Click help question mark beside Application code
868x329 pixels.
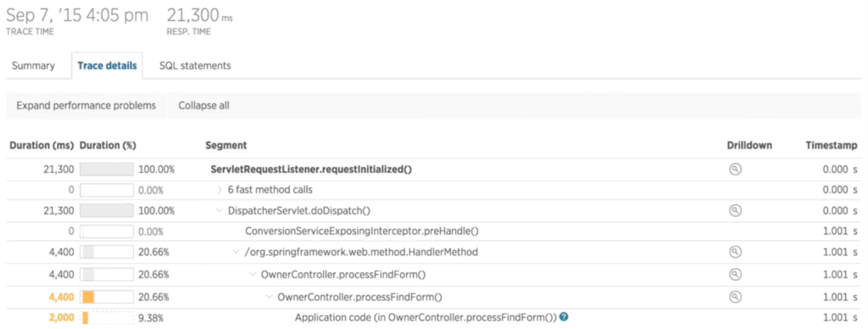(564, 317)
